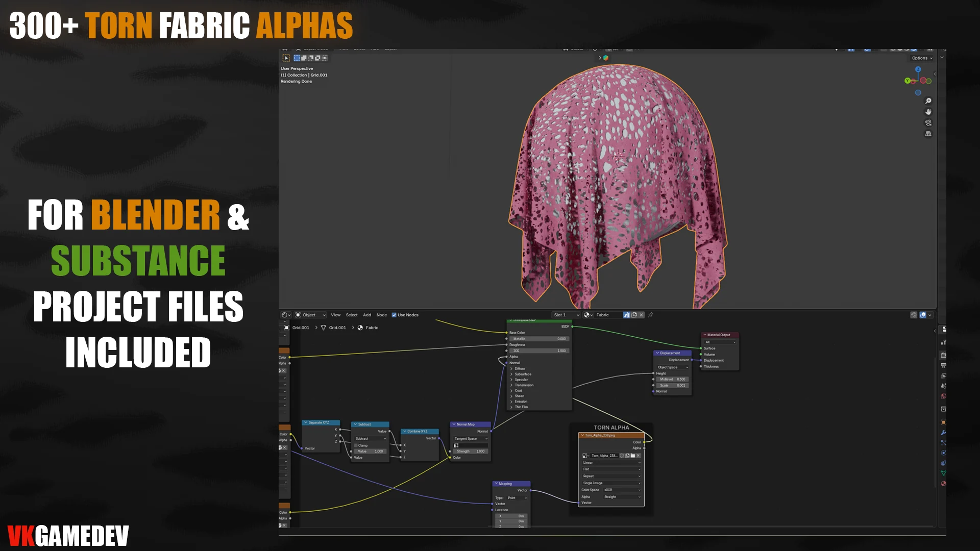Select the tweak select tool icon
The width and height of the screenshot is (980, 551).
pyautogui.click(x=286, y=58)
